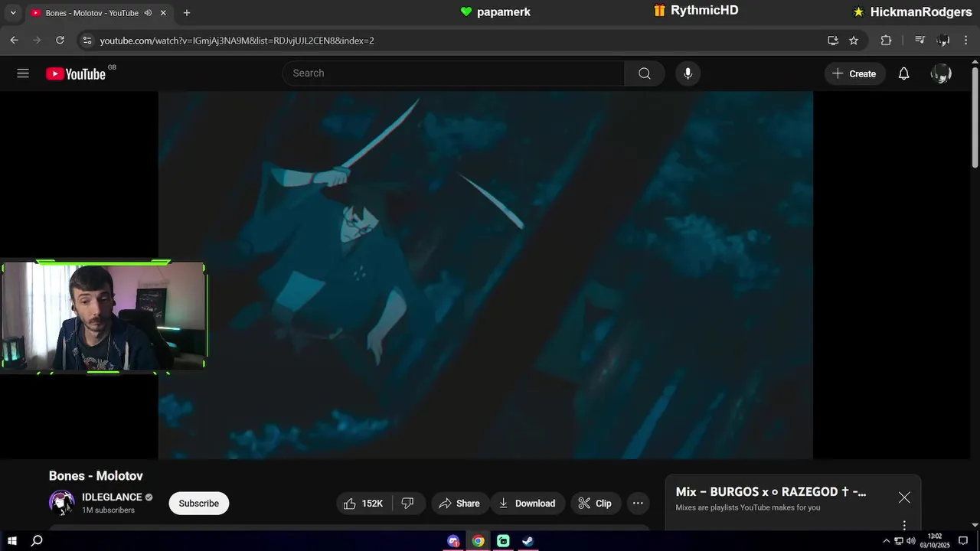The image size is (980, 551).
Task: Open the Create menu
Action: click(854, 73)
